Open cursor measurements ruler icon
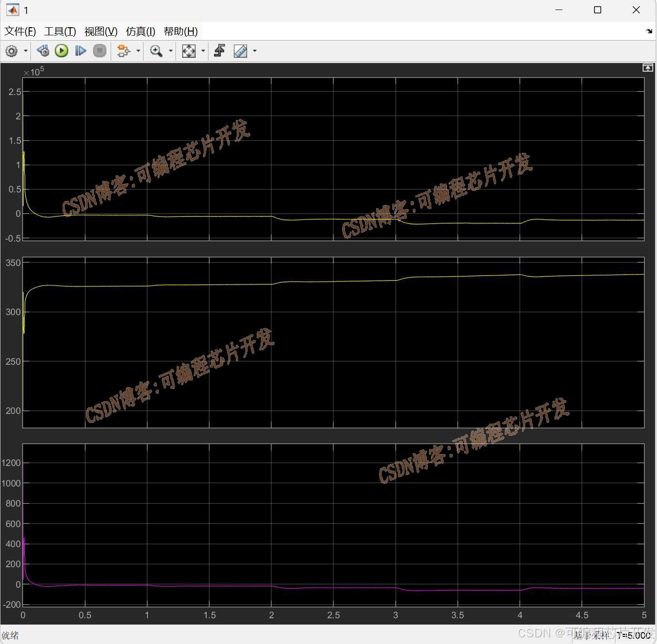This screenshot has height=644, width=657. (240, 51)
